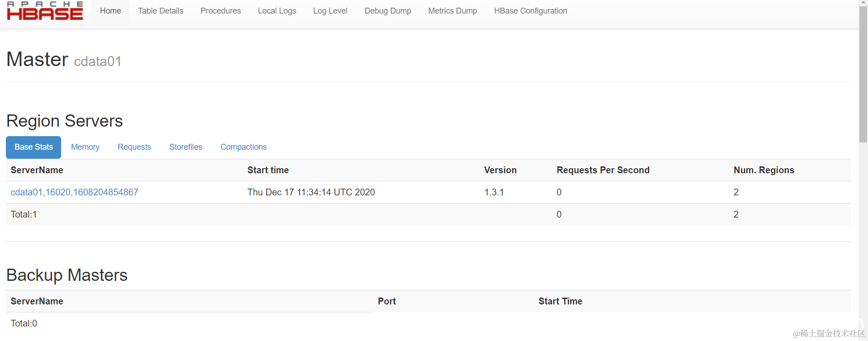View HBase Configuration
The image size is (868, 341).
(531, 11)
